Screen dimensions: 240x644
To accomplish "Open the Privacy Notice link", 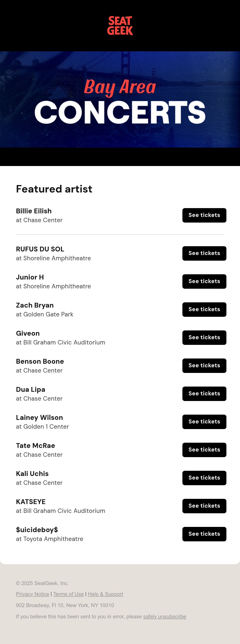I will point(32,594).
